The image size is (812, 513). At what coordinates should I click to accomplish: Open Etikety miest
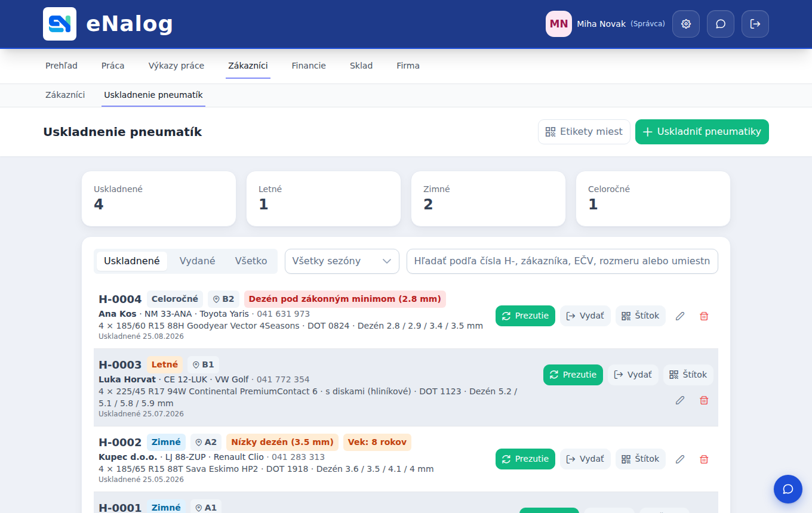(x=584, y=132)
